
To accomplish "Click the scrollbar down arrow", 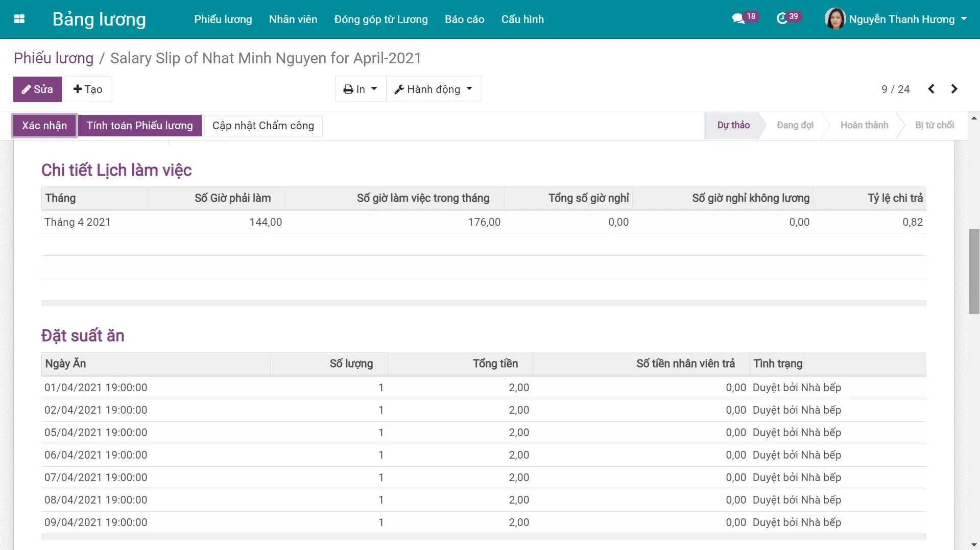I will pos(974,545).
